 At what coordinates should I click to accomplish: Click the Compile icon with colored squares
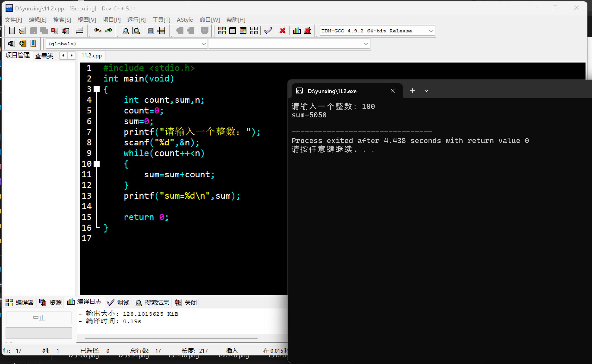(x=222, y=31)
